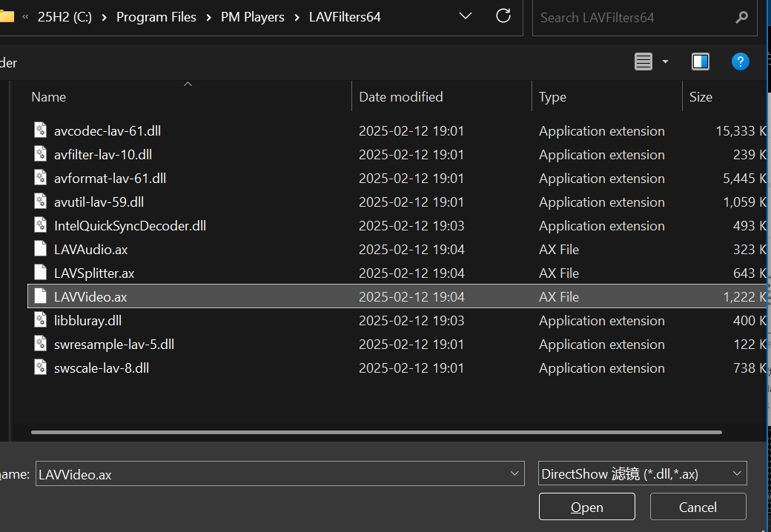771x532 pixels.
Task: Select file name avformat-lav-61.dll
Action: pos(110,178)
